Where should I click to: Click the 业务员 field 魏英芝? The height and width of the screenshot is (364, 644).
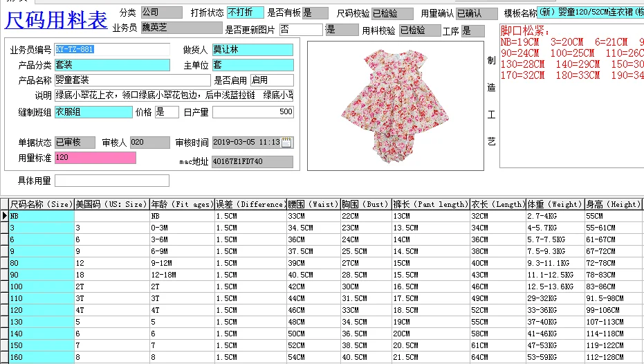pyautogui.click(x=181, y=28)
